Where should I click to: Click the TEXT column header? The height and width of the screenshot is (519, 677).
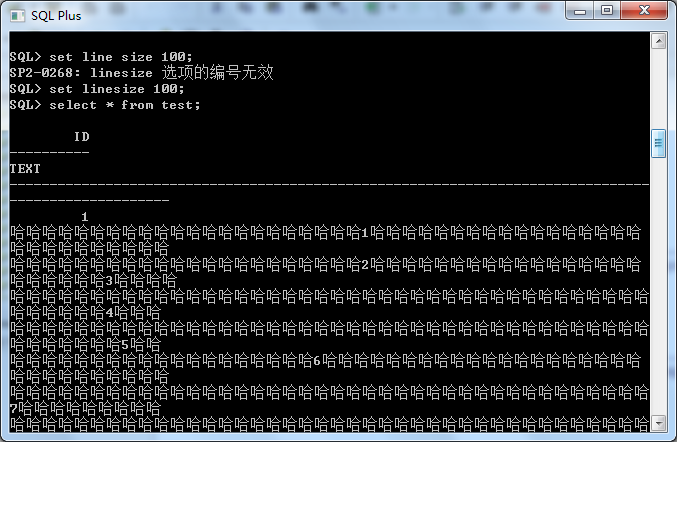tap(25, 169)
